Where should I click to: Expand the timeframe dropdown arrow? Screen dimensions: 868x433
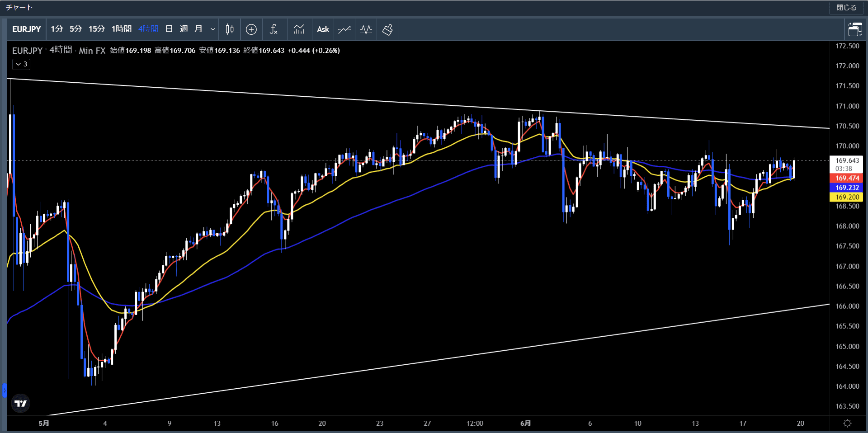point(212,29)
